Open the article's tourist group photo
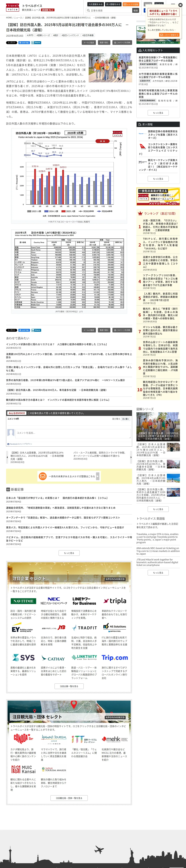The image size is (186, 868). (x=110, y=68)
